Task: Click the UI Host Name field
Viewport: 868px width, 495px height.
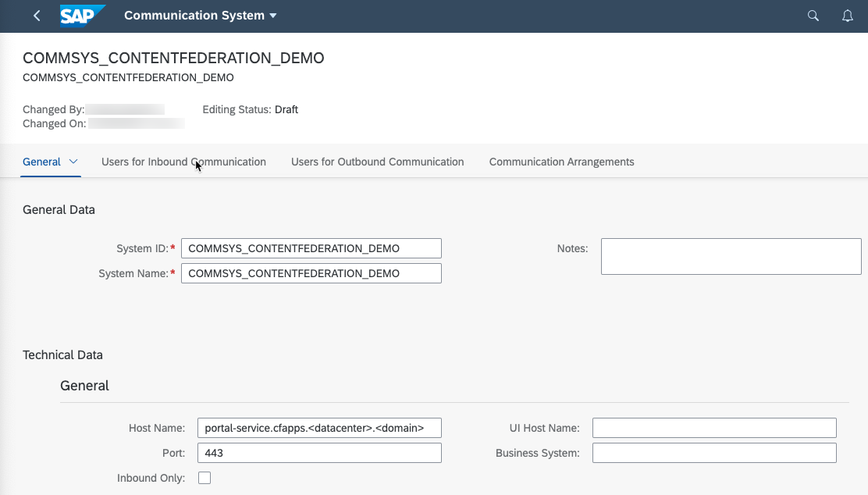Action: (714, 428)
